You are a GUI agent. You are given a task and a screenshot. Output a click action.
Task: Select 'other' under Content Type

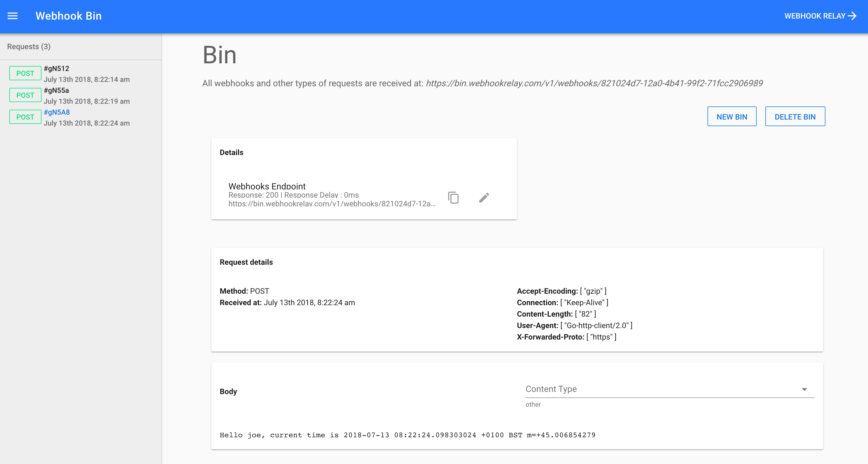(x=533, y=404)
